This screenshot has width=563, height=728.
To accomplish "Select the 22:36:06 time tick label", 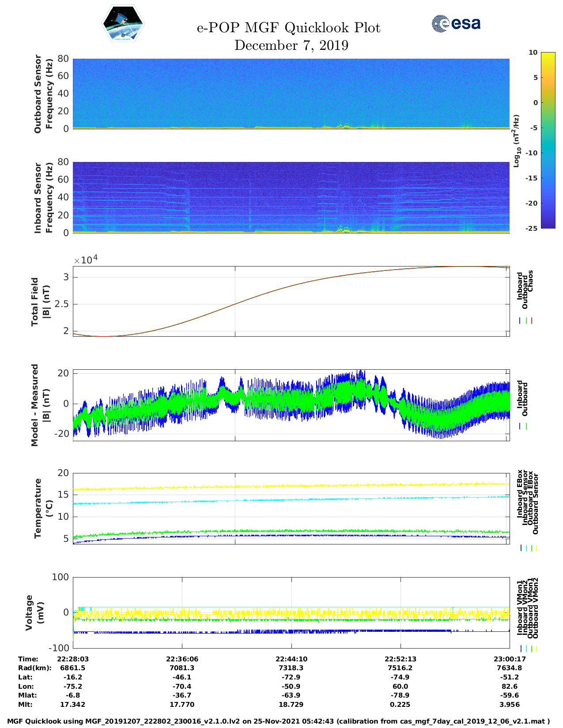I will coord(182,659).
